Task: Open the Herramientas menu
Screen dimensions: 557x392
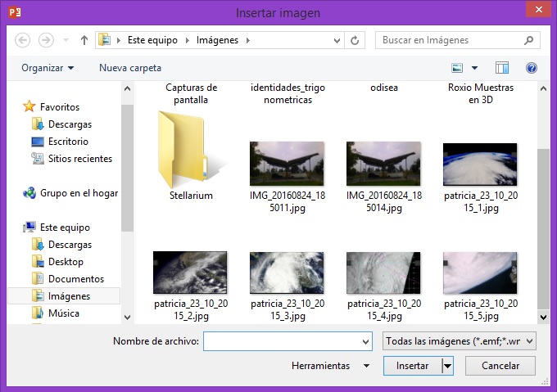Action: (x=329, y=366)
